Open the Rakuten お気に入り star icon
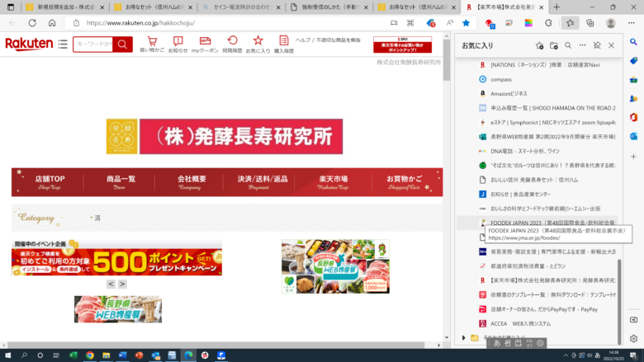644x362 pixels. [x=258, y=44]
